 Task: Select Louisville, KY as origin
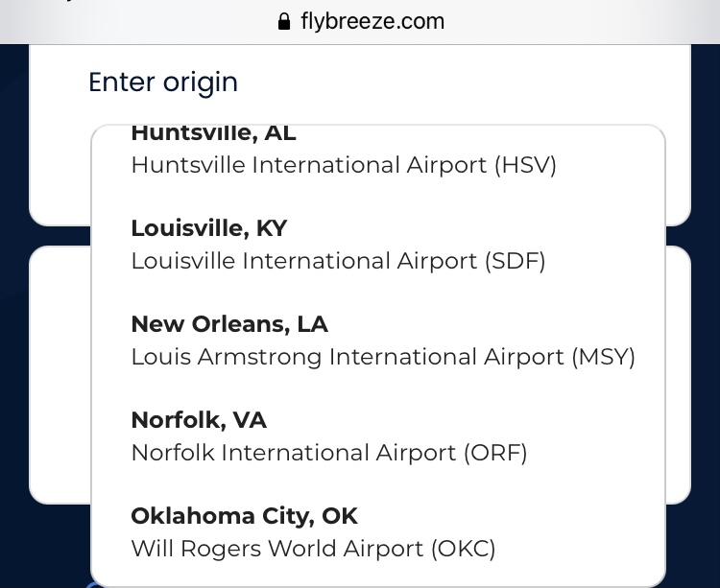tap(208, 228)
